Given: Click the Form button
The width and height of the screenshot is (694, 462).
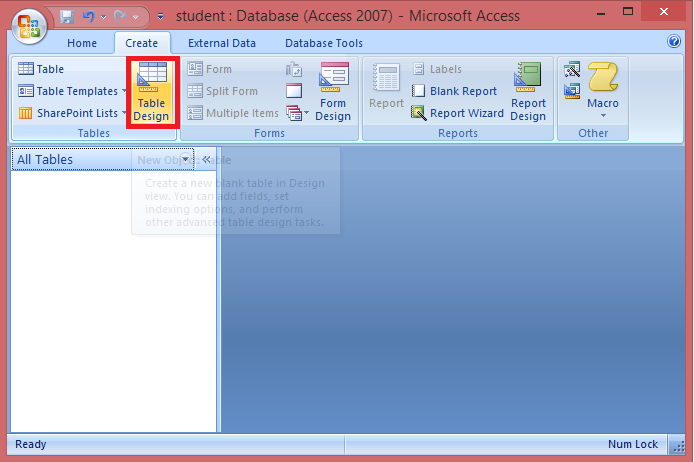Looking at the screenshot, I should (x=209, y=69).
